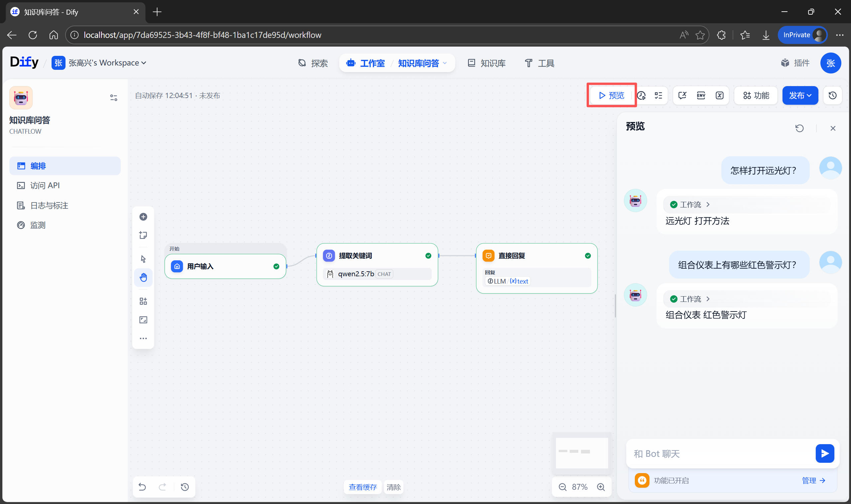Toggle the checklist panel icon
This screenshot has height=504, width=851.
(x=658, y=95)
